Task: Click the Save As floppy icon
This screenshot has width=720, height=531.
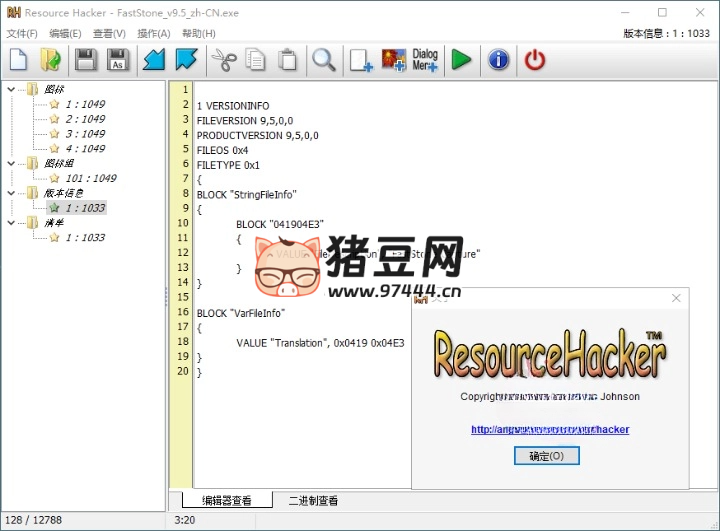Action: tap(118, 60)
